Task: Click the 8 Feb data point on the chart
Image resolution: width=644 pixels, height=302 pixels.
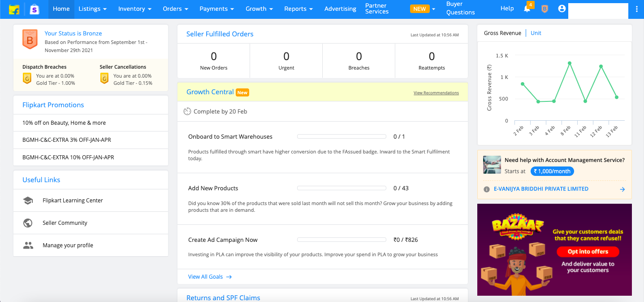Action: click(570, 63)
